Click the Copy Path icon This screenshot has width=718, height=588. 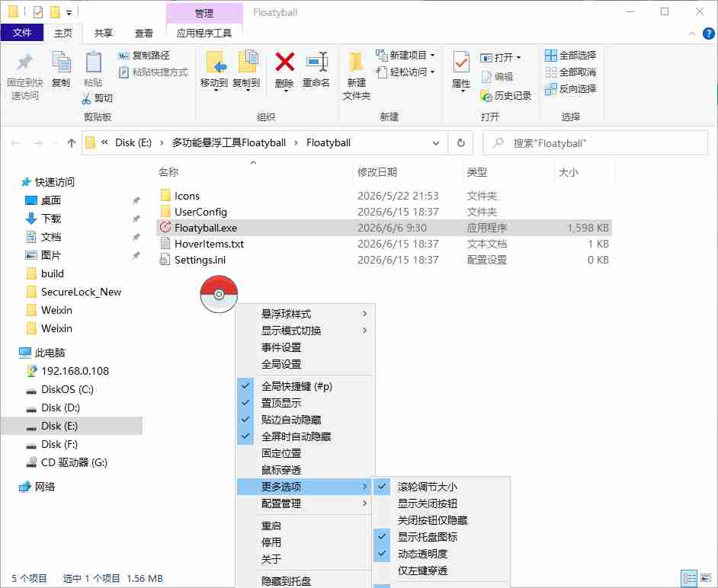[x=123, y=56]
